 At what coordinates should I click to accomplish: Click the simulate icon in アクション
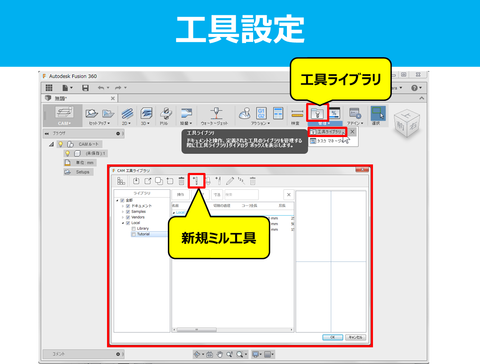245,113
